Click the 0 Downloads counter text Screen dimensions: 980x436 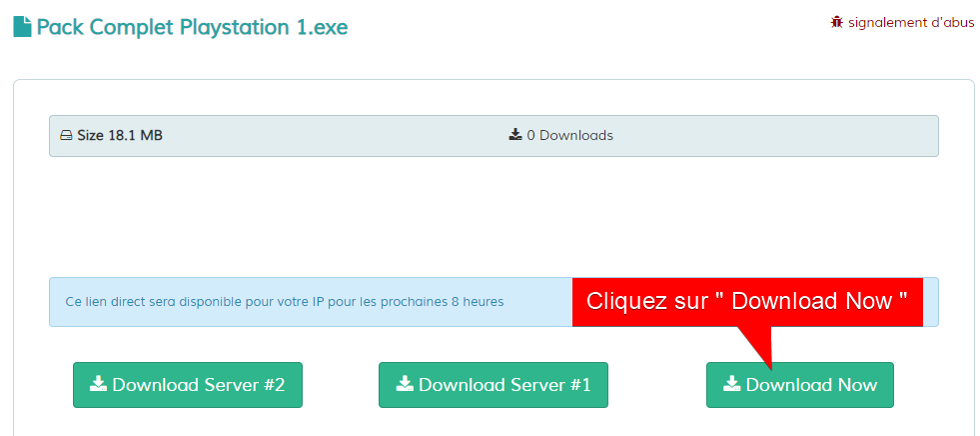[x=569, y=135]
